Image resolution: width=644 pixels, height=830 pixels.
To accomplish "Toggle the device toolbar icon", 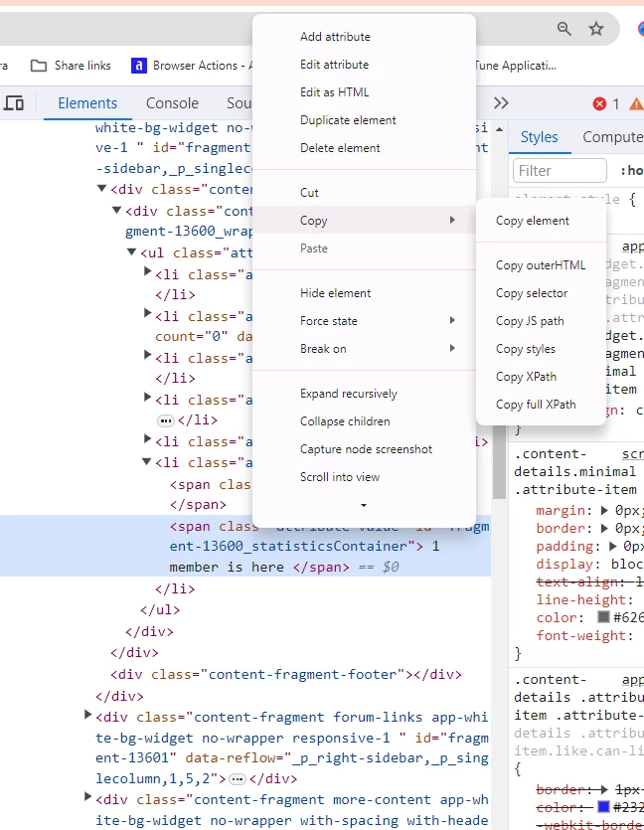I will (14, 103).
